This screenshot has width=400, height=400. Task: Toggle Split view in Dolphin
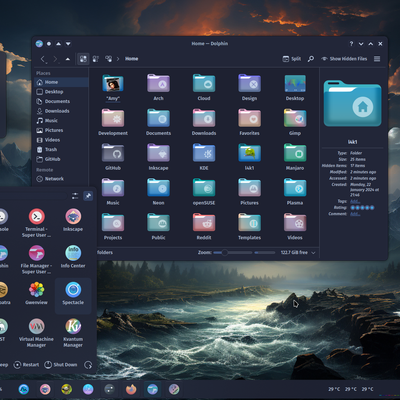click(292, 59)
